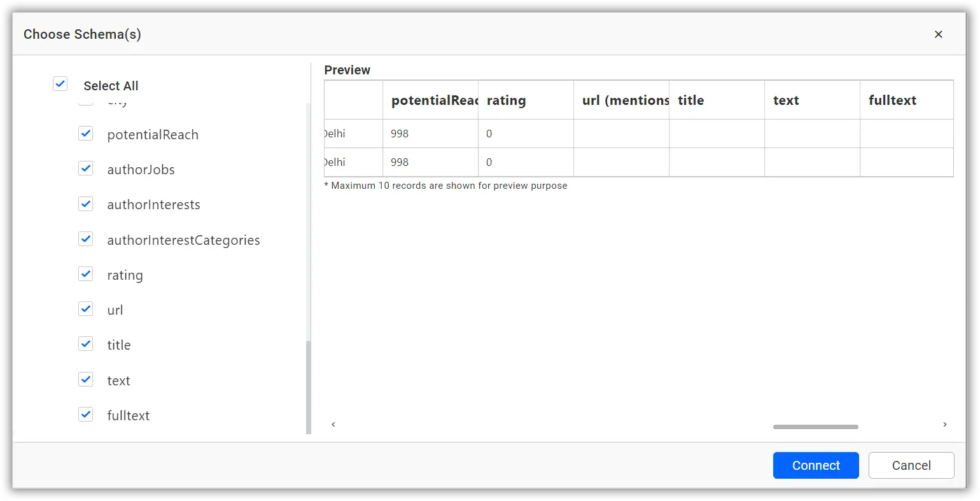This screenshot has width=980, height=501.
Task: Uncheck the potentialReach checkbox
Action: click(x=86, y=134)
